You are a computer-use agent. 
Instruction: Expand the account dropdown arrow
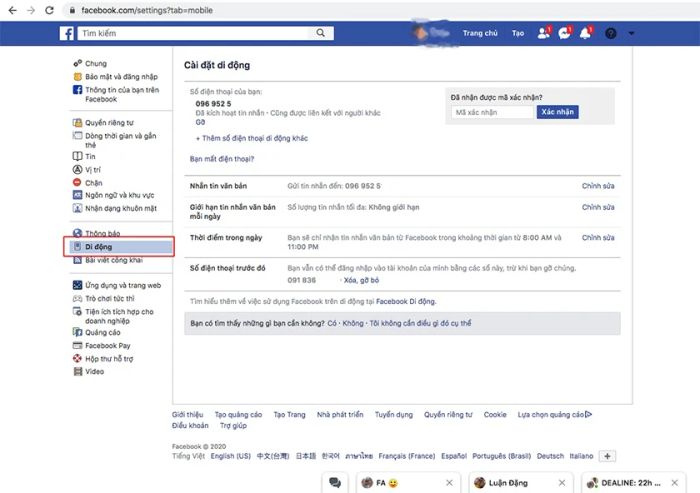[x=631, y=33]
